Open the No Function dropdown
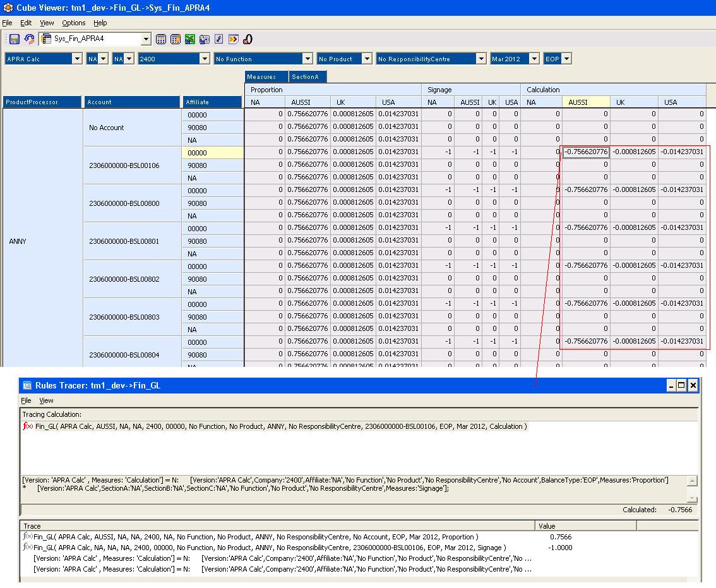The image size is (716, 588). 307,59
